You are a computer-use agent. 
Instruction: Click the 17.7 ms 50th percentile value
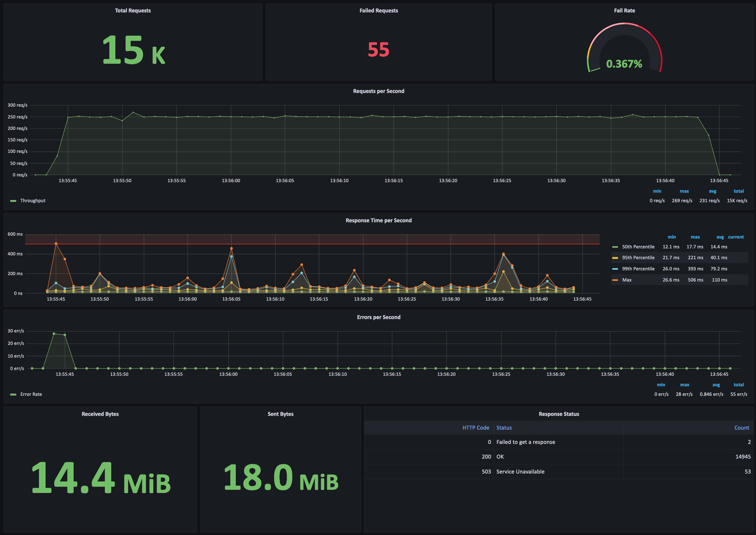[695, 247]
